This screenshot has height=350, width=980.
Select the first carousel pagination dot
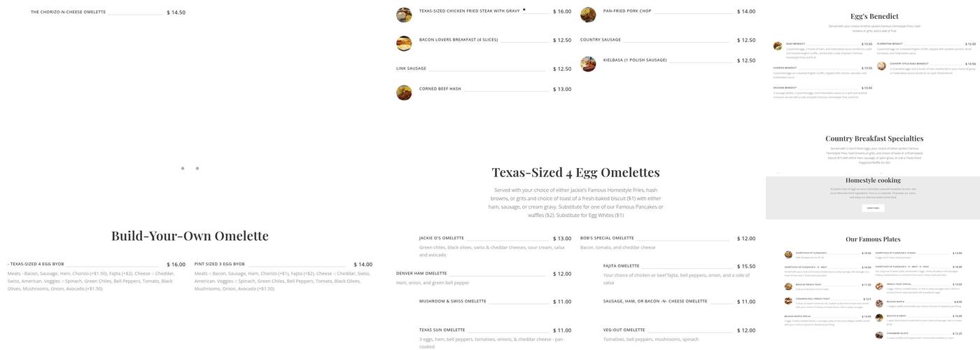(183, 168)
